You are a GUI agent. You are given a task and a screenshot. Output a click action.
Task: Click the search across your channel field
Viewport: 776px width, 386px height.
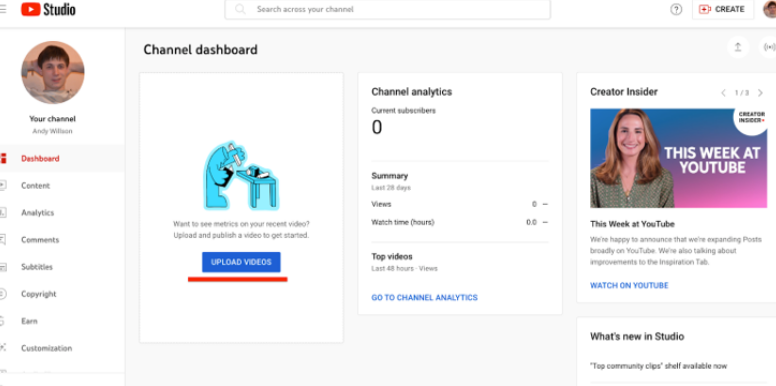pos(388,9)
